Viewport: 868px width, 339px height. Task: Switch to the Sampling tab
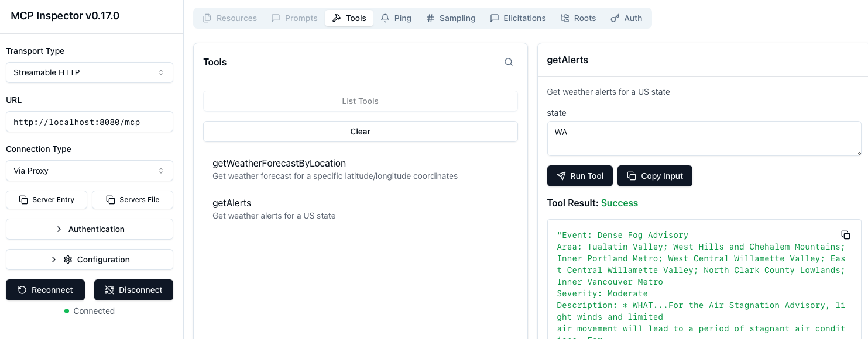pyautogui.click(x=451, y=18)
